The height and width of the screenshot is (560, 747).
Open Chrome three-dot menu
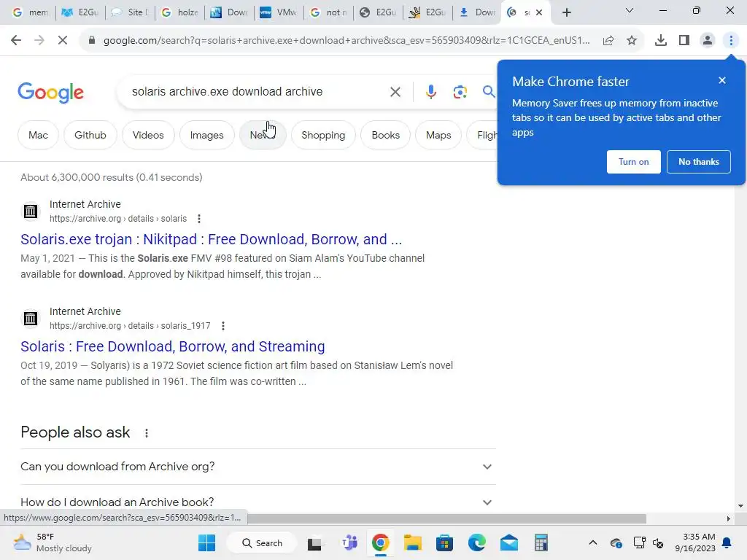pyautogui.click(x=731, y=41)
